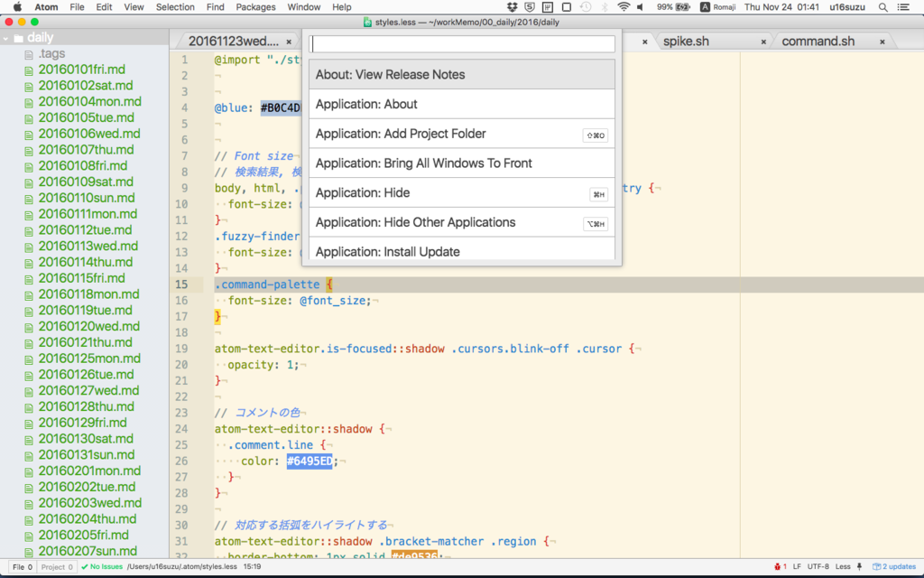The image size is (924, 578).
Task: Open 20160205fri.md in tree view
Action: tap(84, 535)
